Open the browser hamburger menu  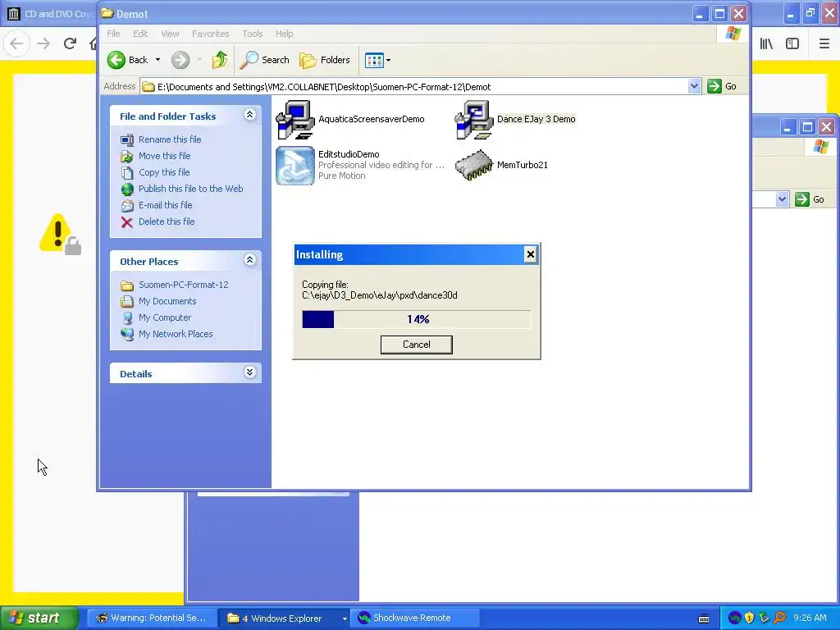pos(824,44)
